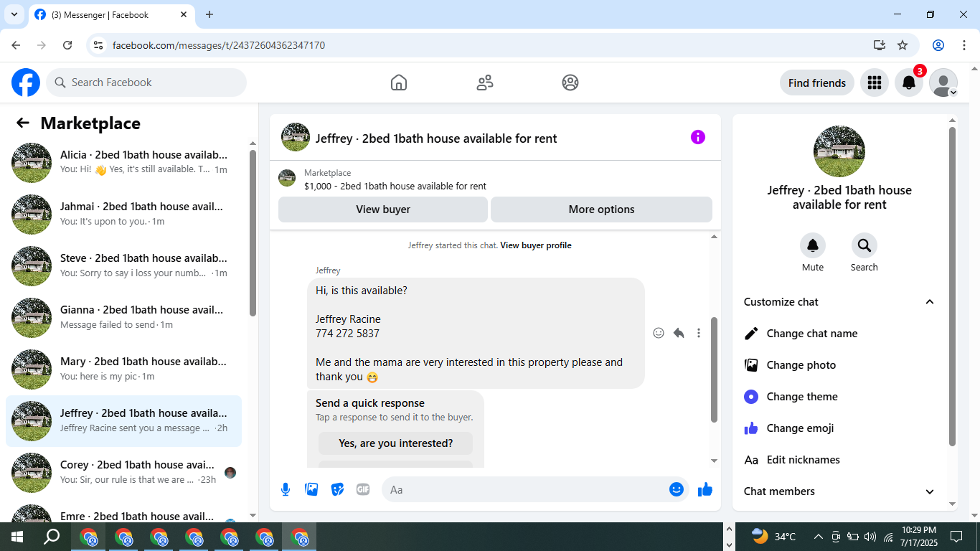Open Jahmai's marketplace conversation
This screenshot has width=980, height=551.
pos(123,214)
